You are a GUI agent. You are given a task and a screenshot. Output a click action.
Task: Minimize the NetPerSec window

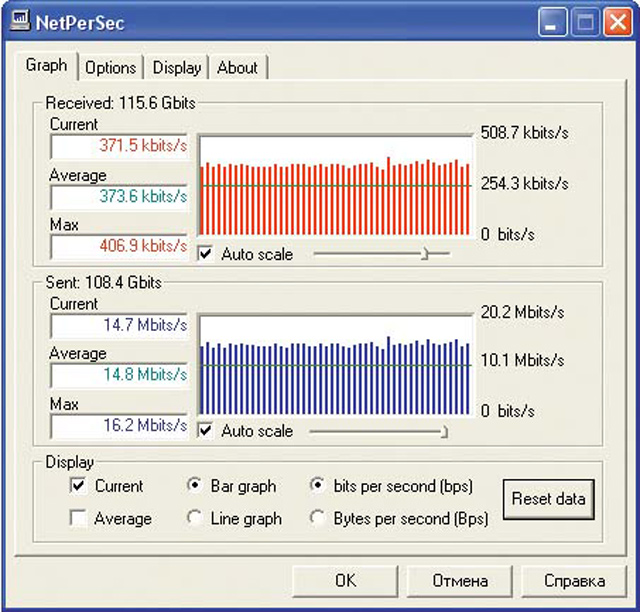(x=552, y=22)
